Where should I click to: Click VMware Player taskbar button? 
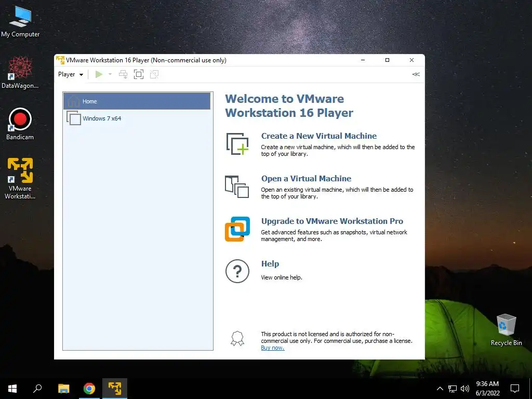[115, 389]
